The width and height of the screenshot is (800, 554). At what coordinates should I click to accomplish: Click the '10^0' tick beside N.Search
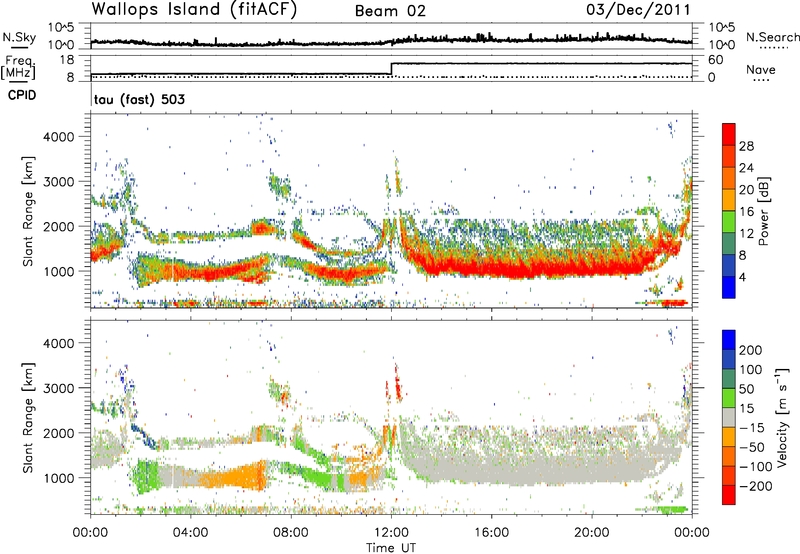[722, 45]
